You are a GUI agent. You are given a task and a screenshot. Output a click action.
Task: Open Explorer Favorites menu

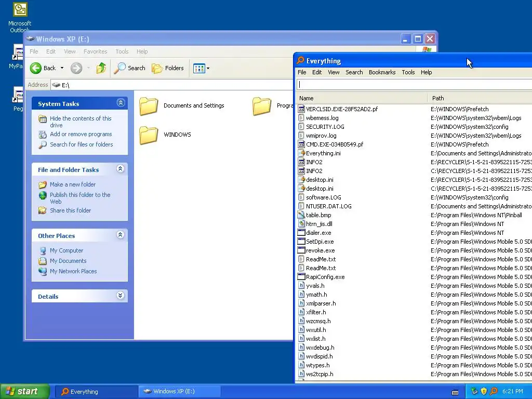click(x=96, y=51)
